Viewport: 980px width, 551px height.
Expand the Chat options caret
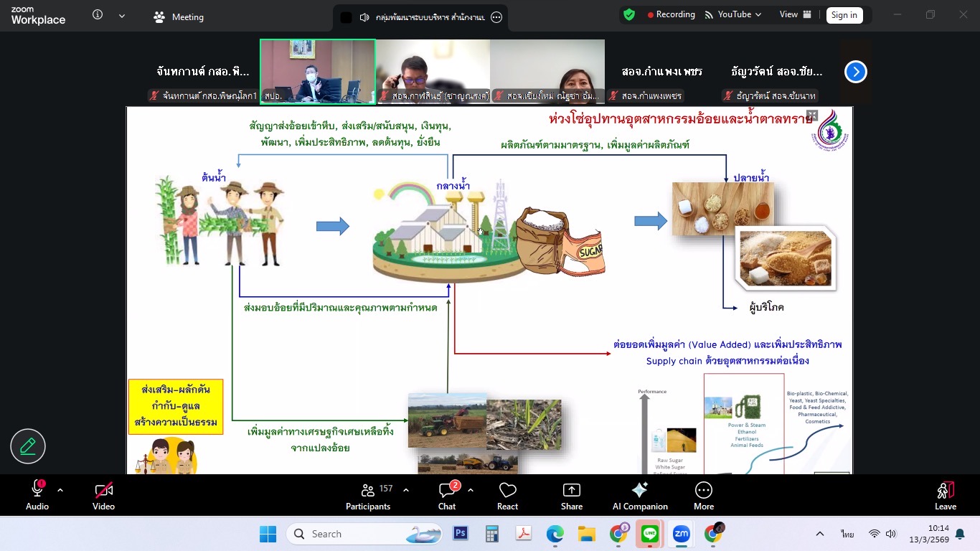471,490
